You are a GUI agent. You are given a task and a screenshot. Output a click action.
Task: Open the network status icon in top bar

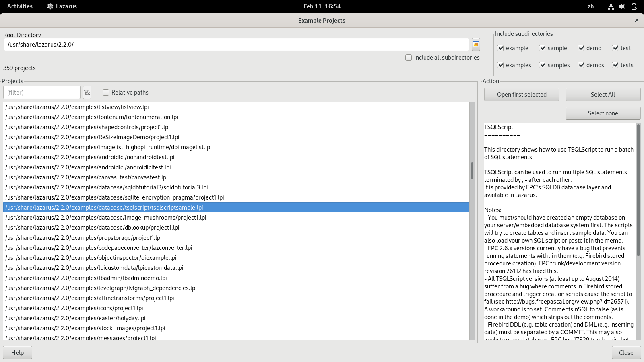(x=611, y=6)
